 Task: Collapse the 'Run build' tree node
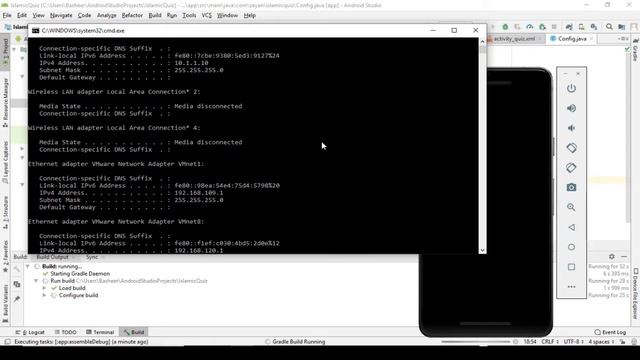click(x=36, y=281)
